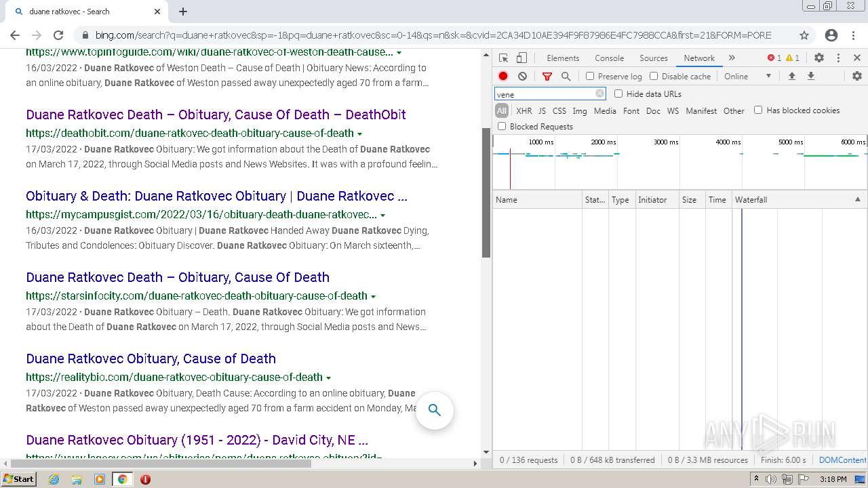Open the Windows Start menu
The height and width of the screenshot is (488, 868).
click(19, 479)
